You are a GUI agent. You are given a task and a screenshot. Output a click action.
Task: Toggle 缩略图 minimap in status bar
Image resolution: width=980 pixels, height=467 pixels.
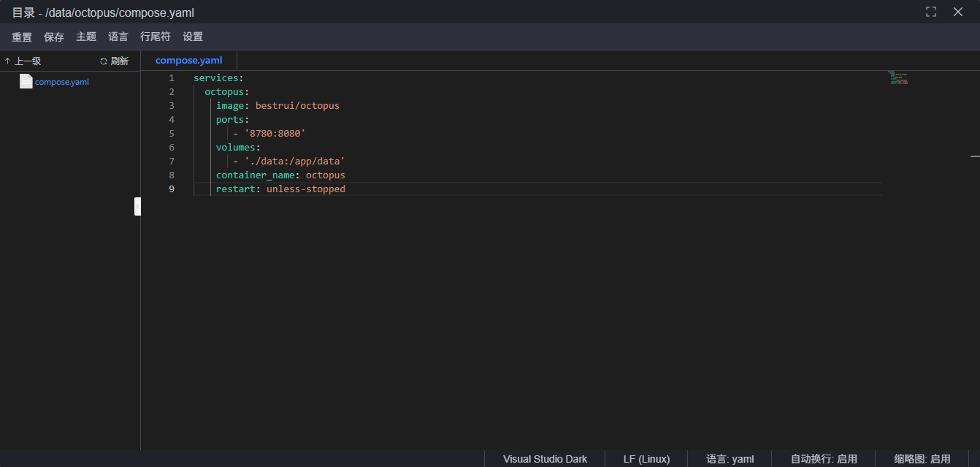[x=922, y=459]
